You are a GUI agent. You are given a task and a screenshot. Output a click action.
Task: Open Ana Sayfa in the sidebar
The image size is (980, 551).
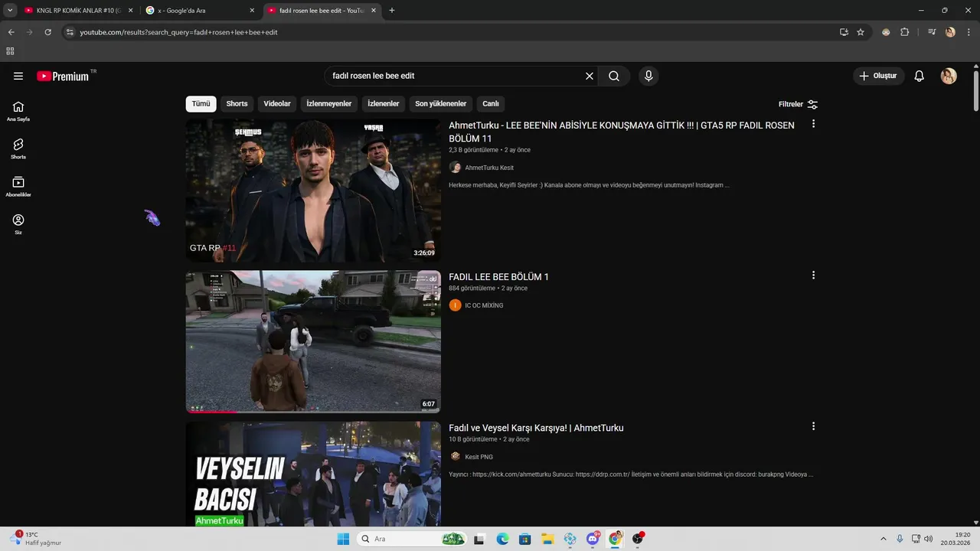point(18,111)
